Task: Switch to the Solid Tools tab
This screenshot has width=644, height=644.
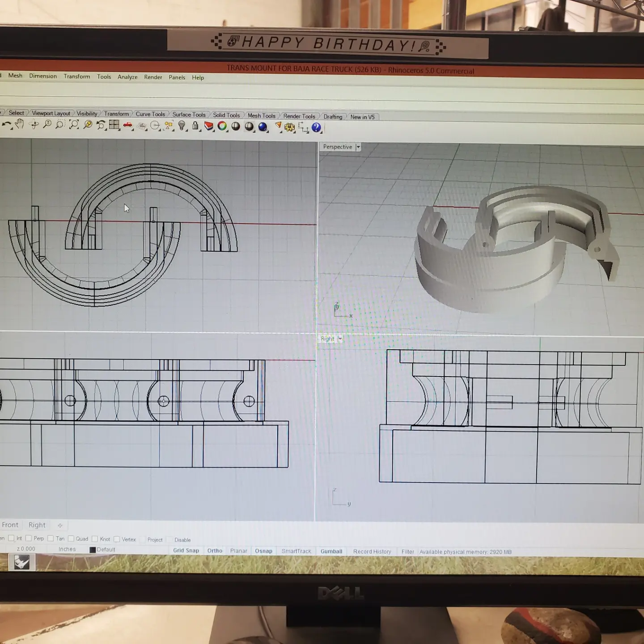Action: coord(226,115)
